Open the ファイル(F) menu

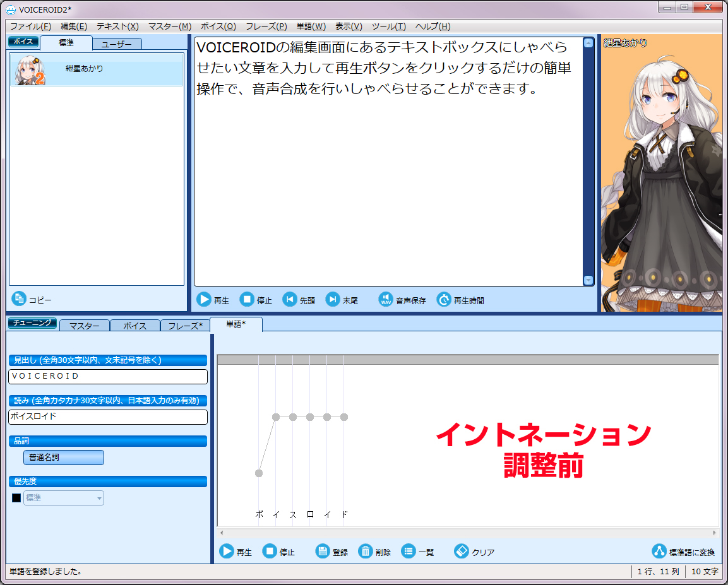[x=31, y=27]
